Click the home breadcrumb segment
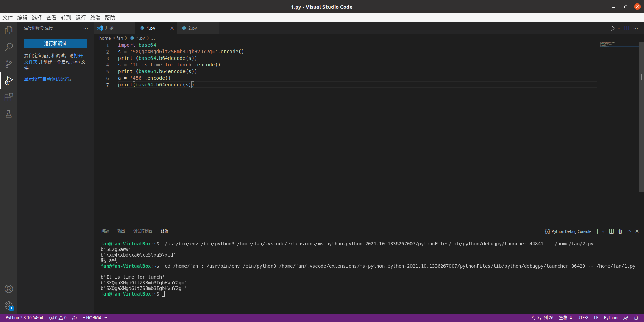 point(105,38)
